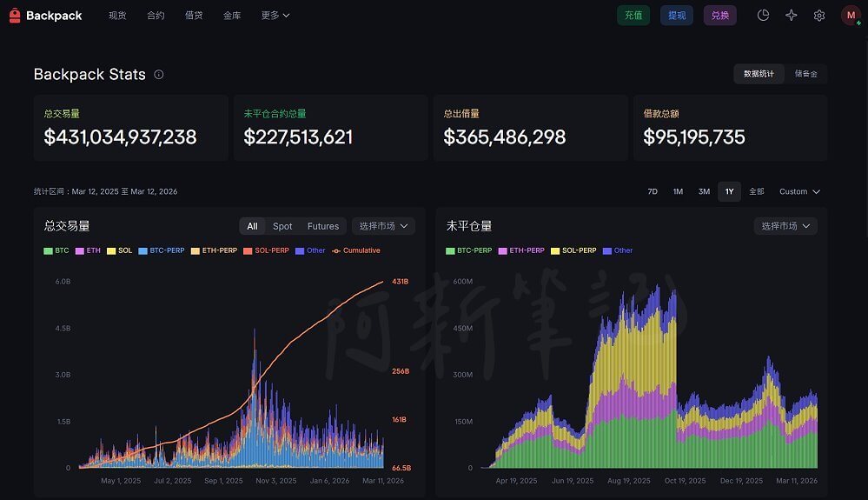Toggle SOL-PERP legend in volume chart
Image resolution: width=868 pixels, height=500 pixels.
coord(266,250)
